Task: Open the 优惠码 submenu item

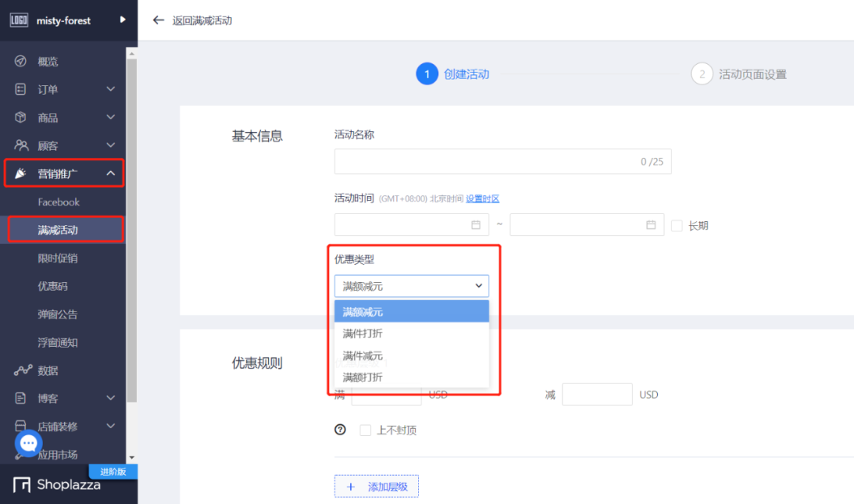Action: 52,286
